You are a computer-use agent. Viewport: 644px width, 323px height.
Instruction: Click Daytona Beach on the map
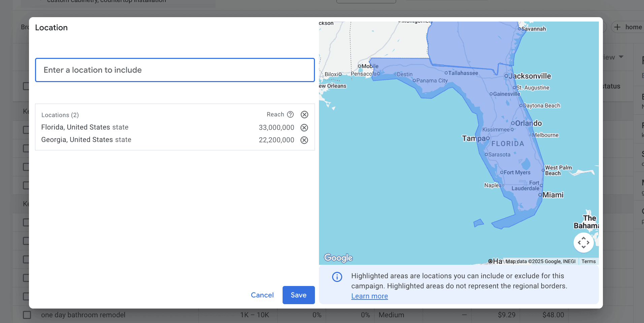[x=542, y=106]
